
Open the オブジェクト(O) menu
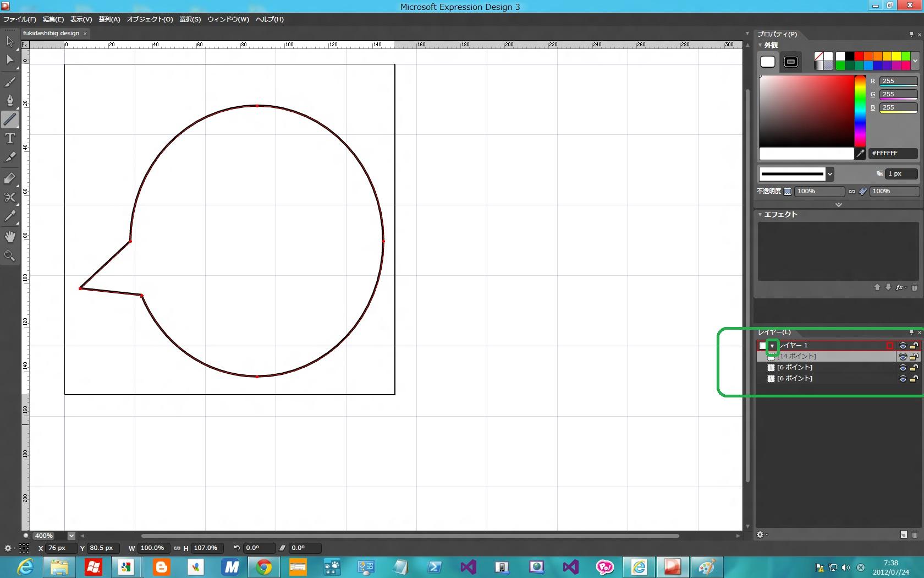(150, 19)
